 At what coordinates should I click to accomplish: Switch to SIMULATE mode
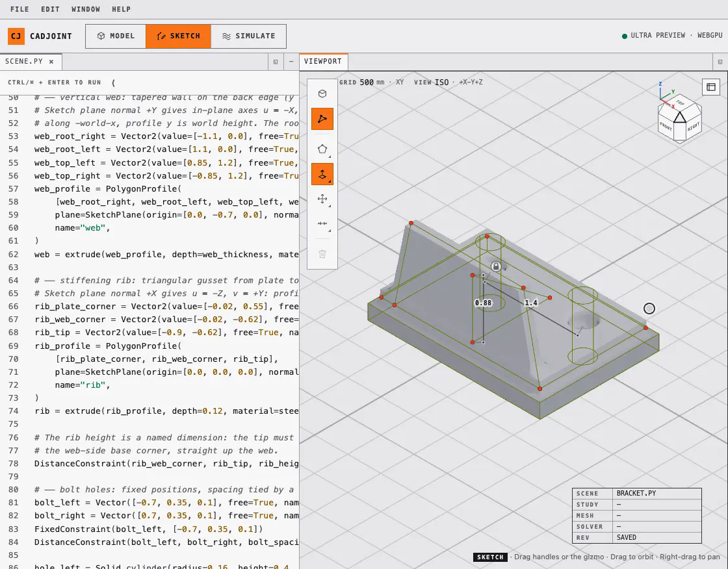click(x=248, y=36)
